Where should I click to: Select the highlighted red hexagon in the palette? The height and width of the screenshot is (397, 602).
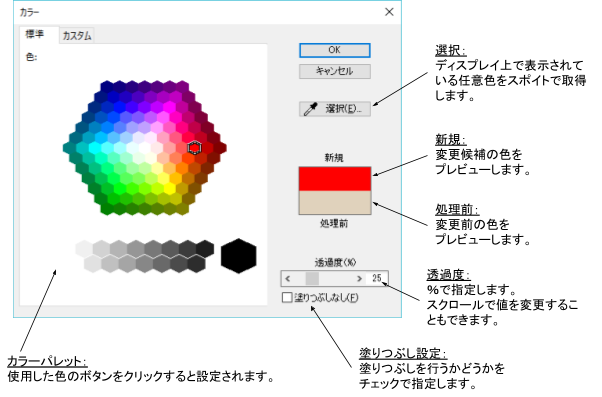pyautogui.click(x=195, y=148)
